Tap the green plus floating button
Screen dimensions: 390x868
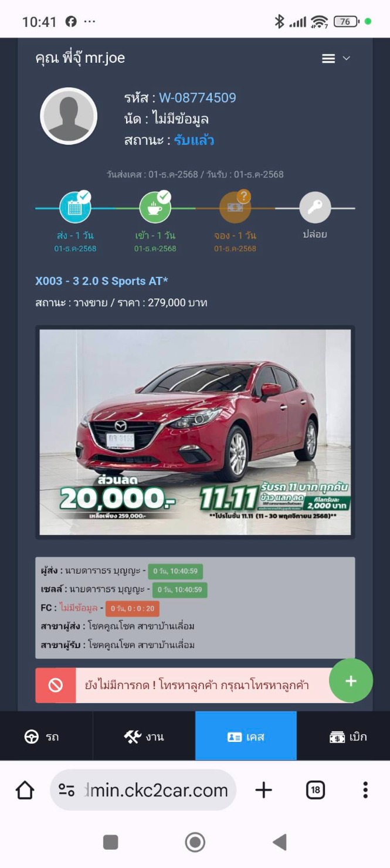pos(351,681)
